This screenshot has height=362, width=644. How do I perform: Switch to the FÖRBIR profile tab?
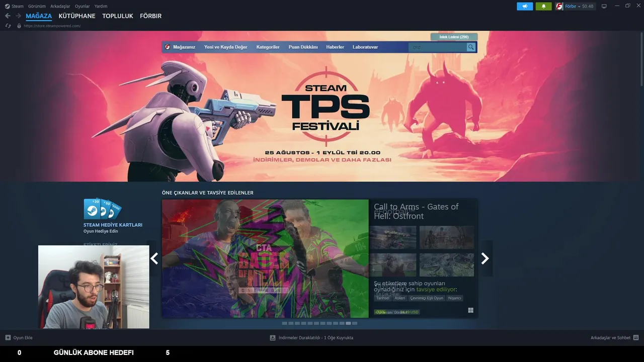(150, 16)
